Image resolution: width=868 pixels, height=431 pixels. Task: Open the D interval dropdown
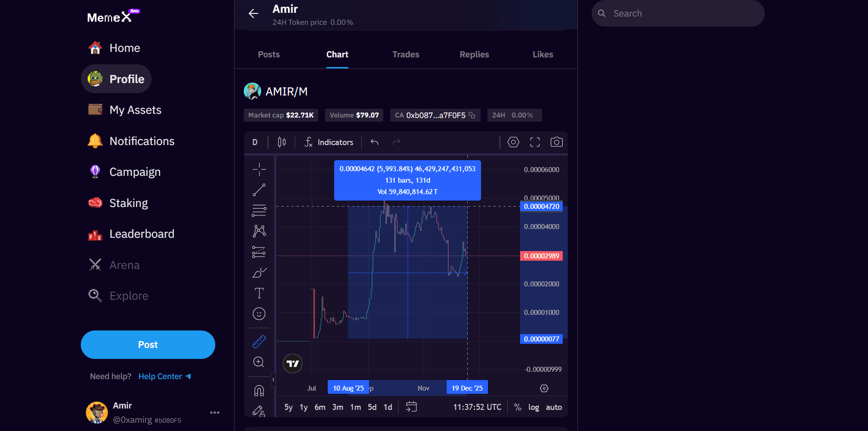[255, 142]
